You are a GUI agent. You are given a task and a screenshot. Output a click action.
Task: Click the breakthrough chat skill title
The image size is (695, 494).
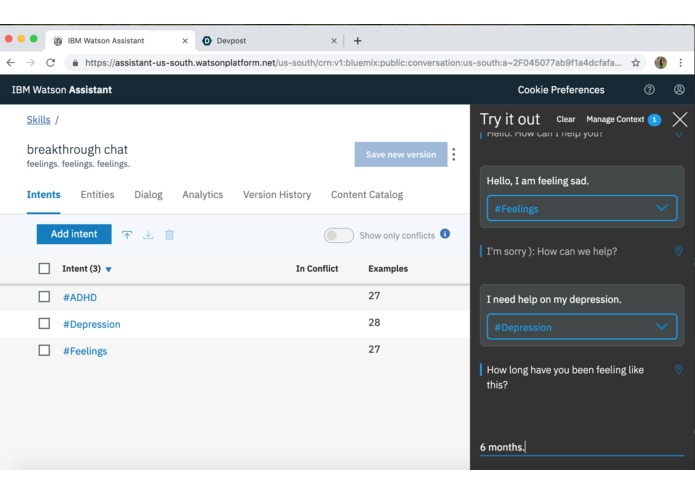[77, 150]
